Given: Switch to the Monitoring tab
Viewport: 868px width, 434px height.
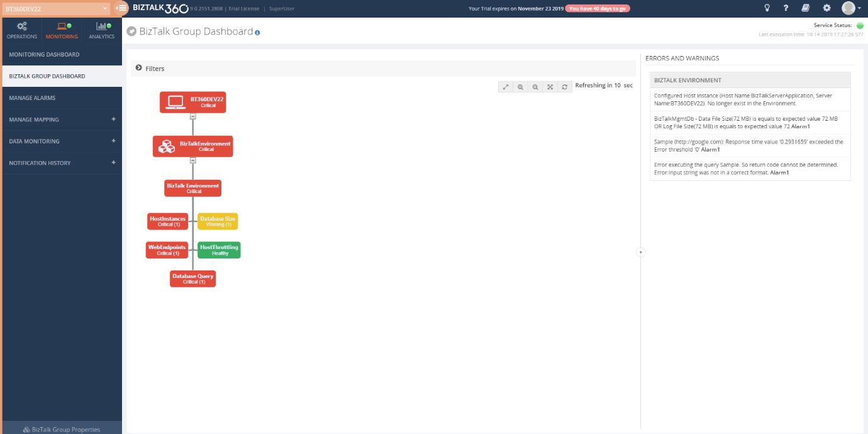Looking at the screenshot, I should point(62,31).
